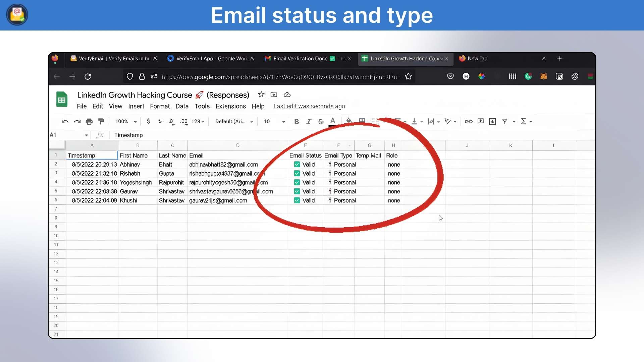This screenshot has height=362, width=644.
Task: Toggle bold formatting
Action: [x=296, y=121]
